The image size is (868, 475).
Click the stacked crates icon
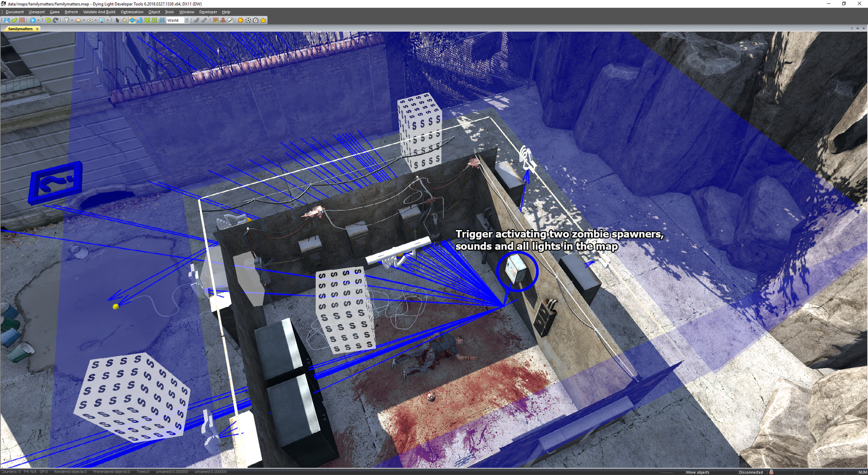(x=223, y=20)
